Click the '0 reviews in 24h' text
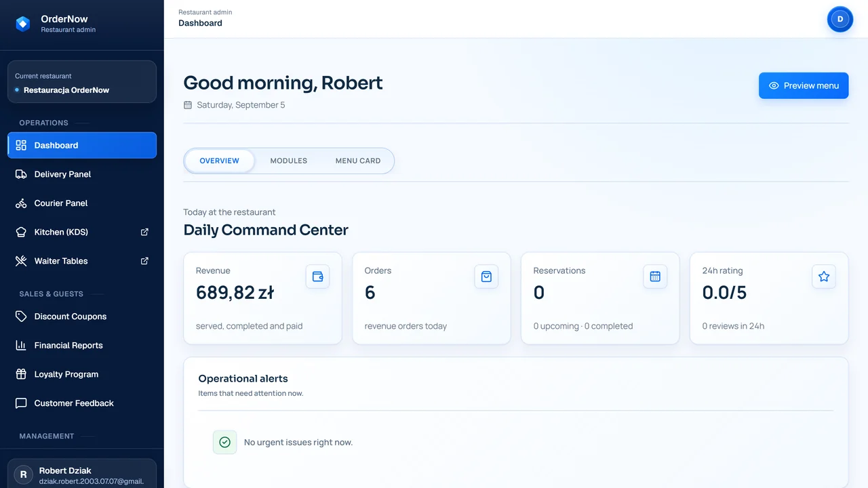 click(x=733, y=326)
